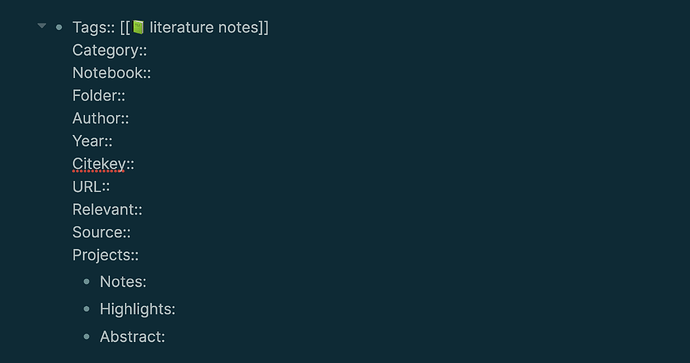Image resolution: width=690 pixels, height=363 pixels.
Task: Place cursor after Author:: attribute
Action: (x=130, y=118)
